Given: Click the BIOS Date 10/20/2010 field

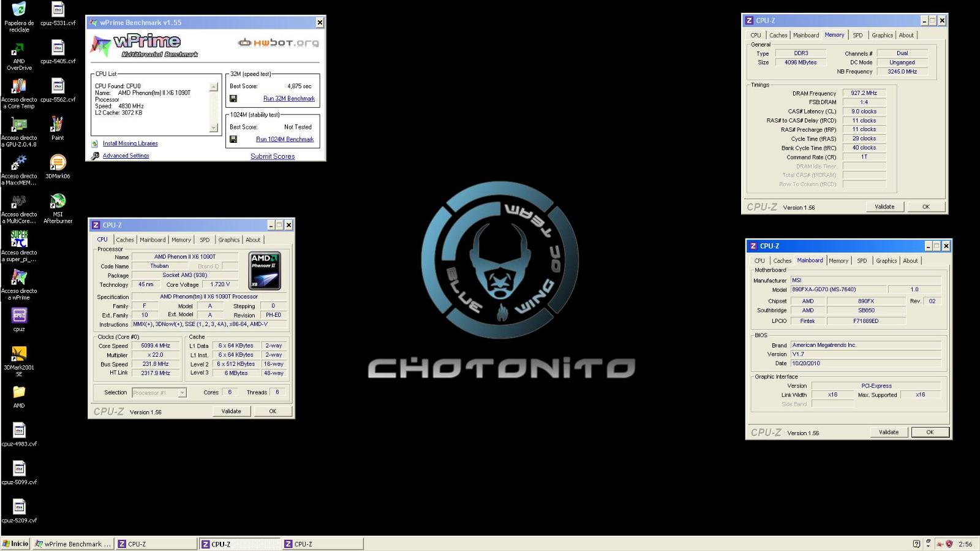Looking at the screenshot, I should pos(865,363).
